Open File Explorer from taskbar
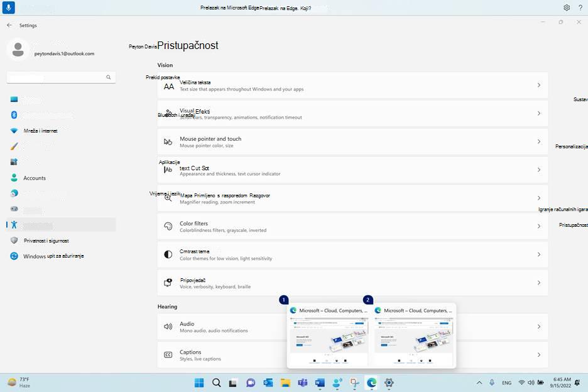The width and height of the screenshot is (588, 392). pos(285,383)
